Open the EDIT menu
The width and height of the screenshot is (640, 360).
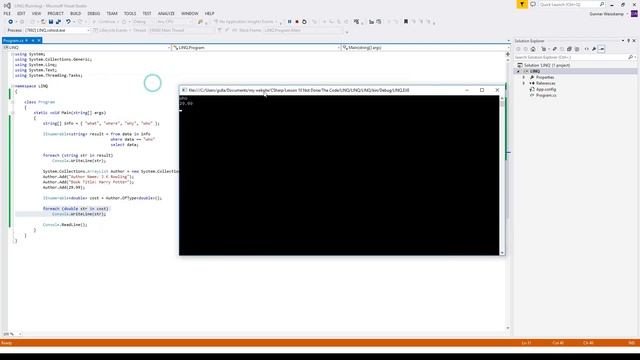(x=21, y=13)
